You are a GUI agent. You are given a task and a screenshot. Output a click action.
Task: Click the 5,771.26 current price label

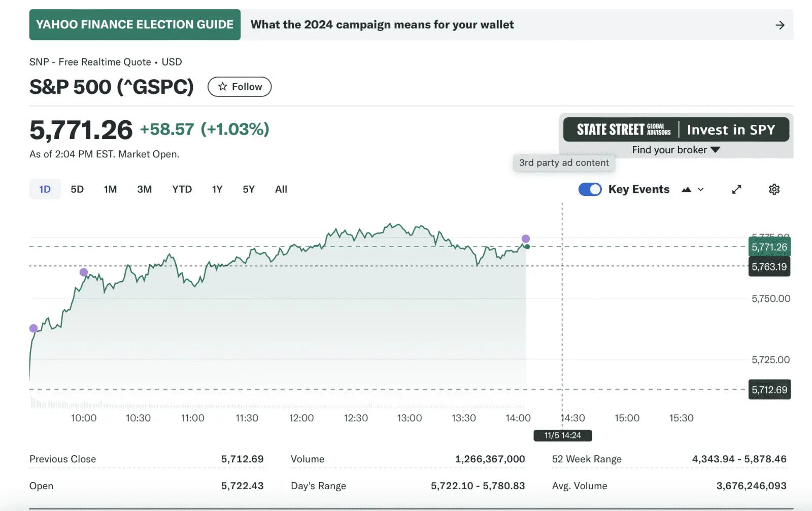pyautogui.click(x=769, y=247)
